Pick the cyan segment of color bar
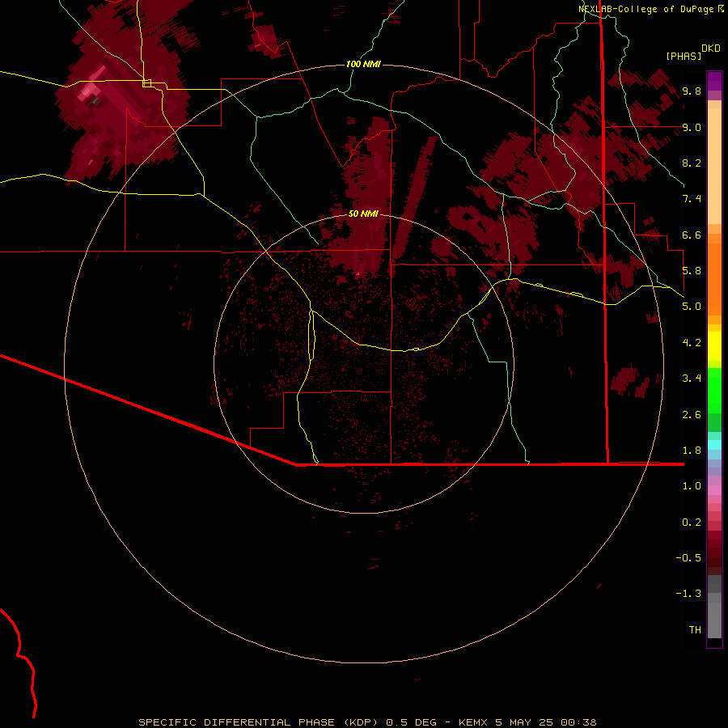Image resolution: width=728 pixels, height=728 pixels. (x=714, y=445)
